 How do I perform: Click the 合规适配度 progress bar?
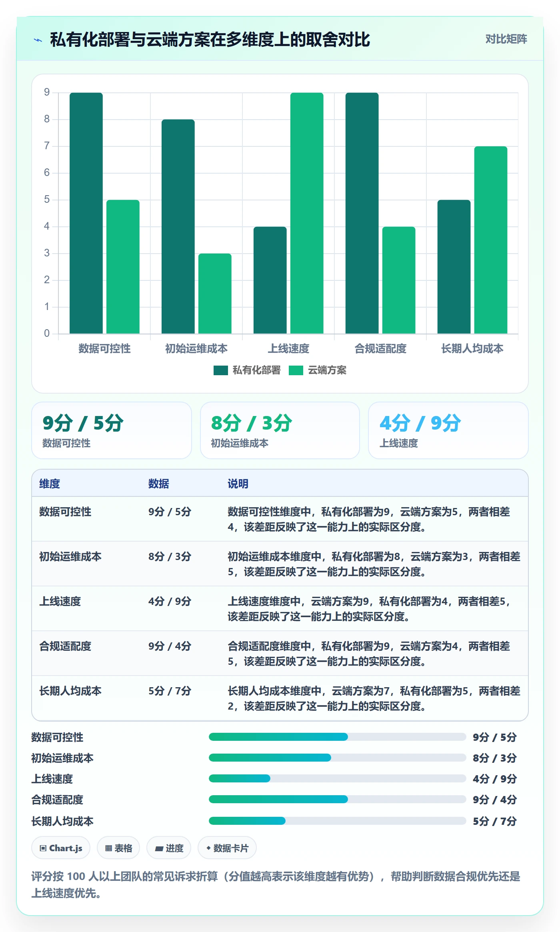338,799
